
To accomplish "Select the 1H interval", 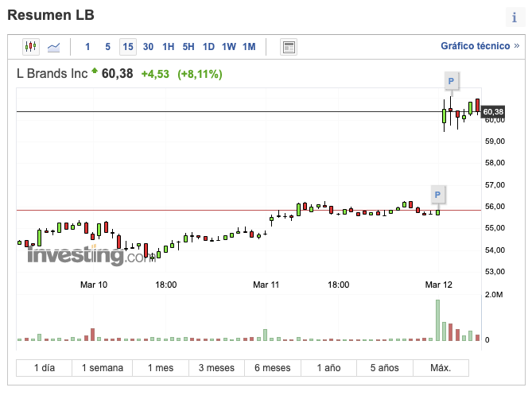I will [169, 47].
